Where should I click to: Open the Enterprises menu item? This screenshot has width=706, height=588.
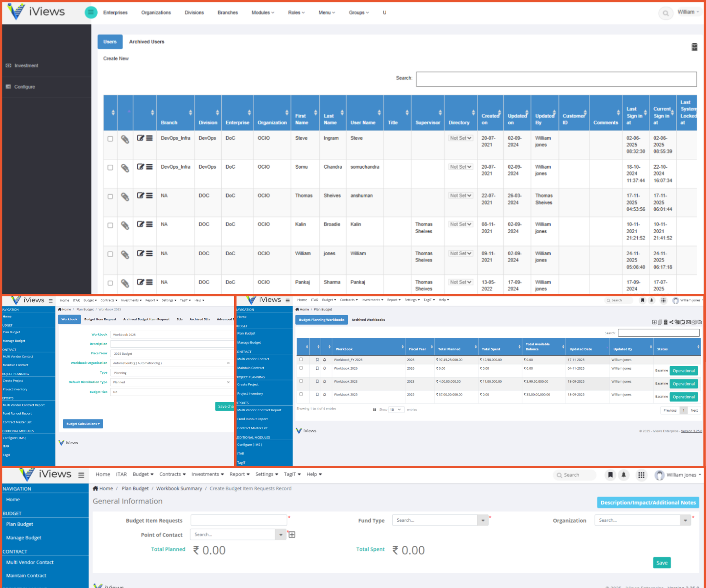pos(115,13)
